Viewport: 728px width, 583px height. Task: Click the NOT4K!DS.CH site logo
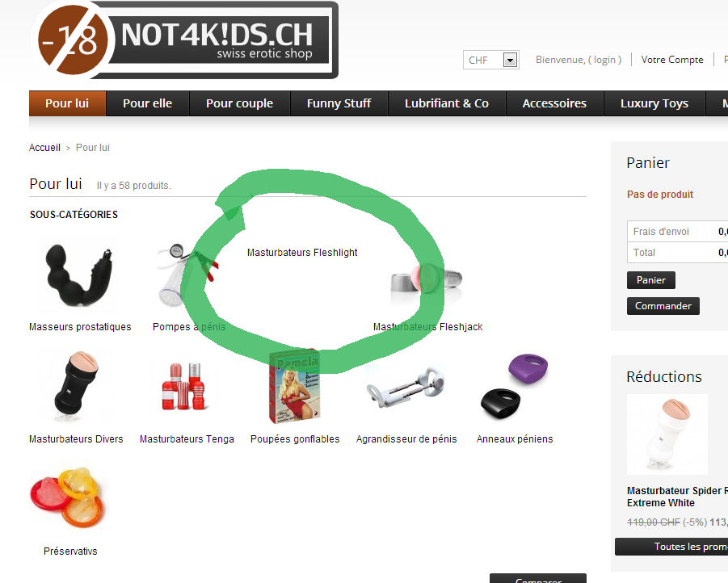point(186,40)
